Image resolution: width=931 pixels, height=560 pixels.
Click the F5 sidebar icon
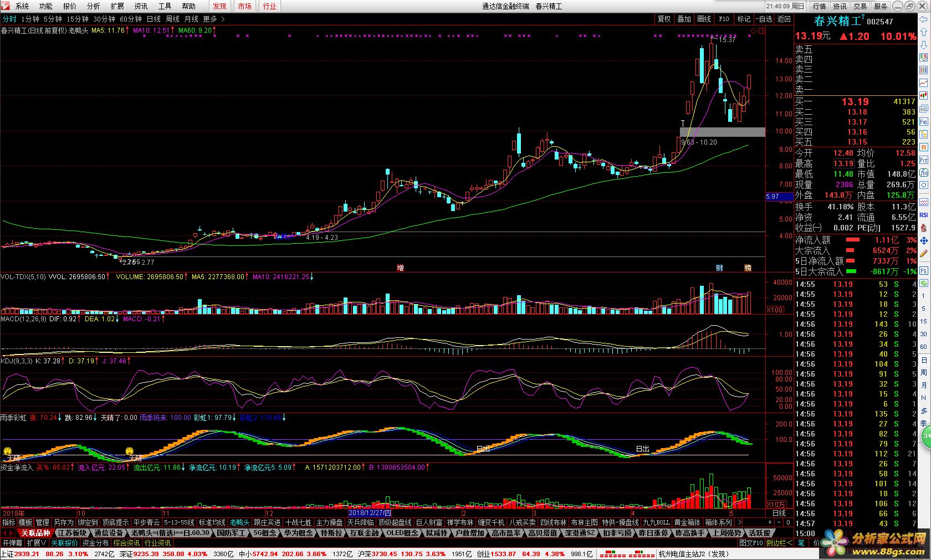[x=924, y=270]
